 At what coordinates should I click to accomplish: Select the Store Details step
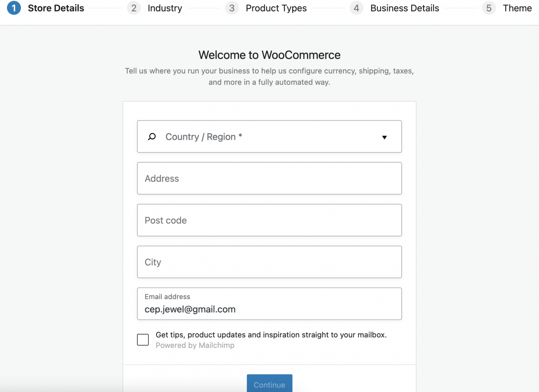56,8
